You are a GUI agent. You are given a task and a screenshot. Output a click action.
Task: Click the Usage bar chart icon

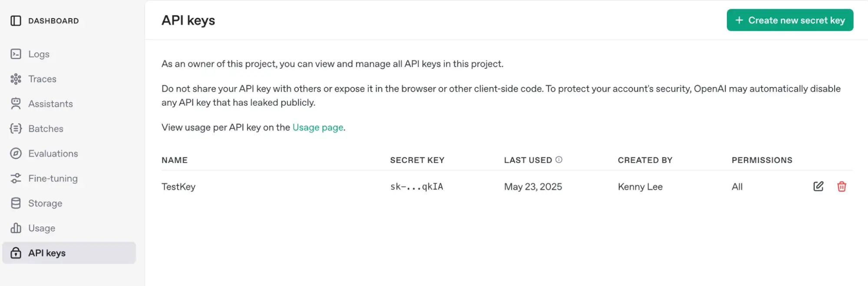click(16, 228)
